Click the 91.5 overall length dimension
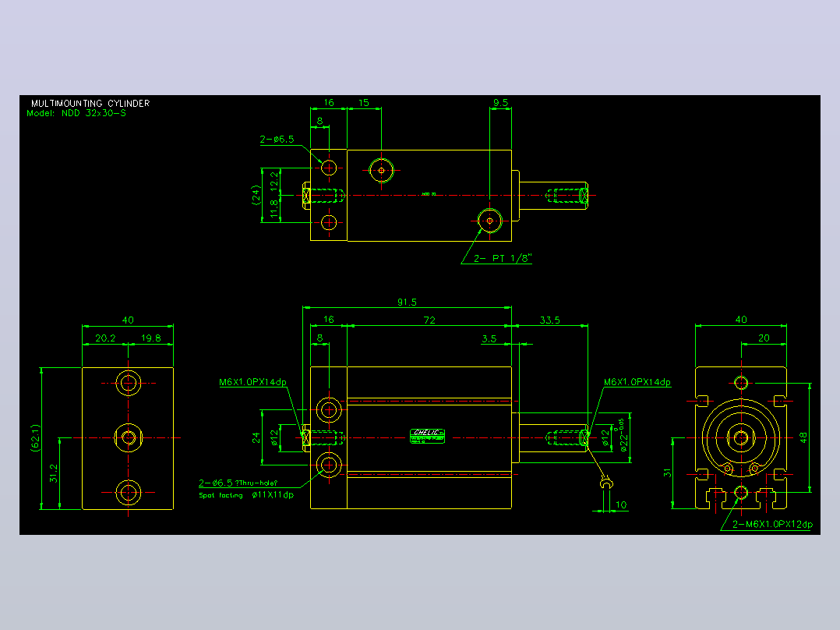Screen dimensions: 840x630 (407, 303)
